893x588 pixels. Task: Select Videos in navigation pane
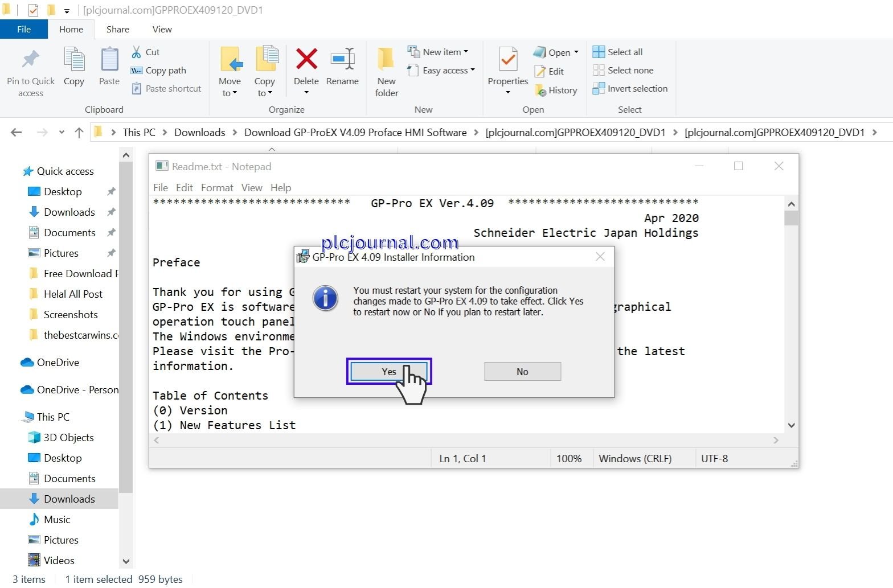pyautogui.click(x=59, y=561)
